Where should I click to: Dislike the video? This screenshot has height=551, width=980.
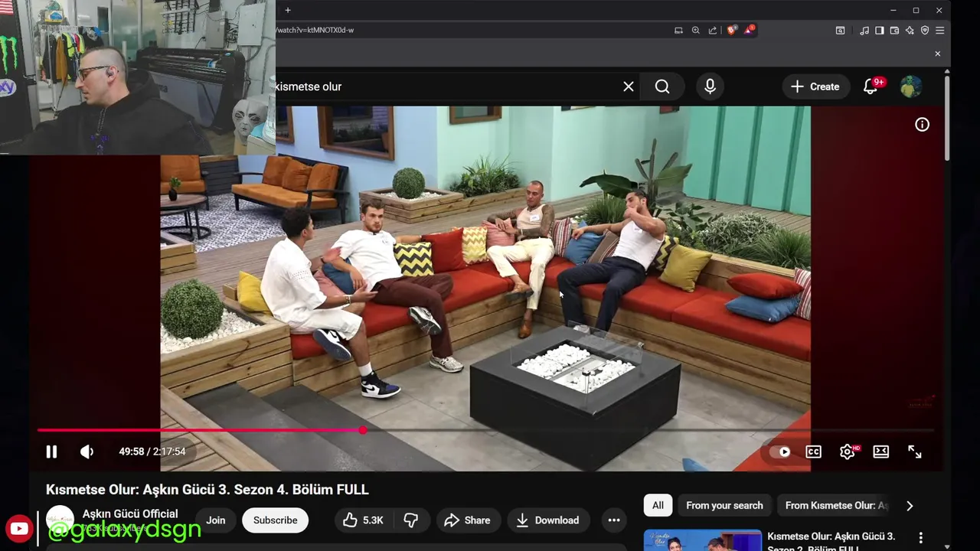(411, 520)
